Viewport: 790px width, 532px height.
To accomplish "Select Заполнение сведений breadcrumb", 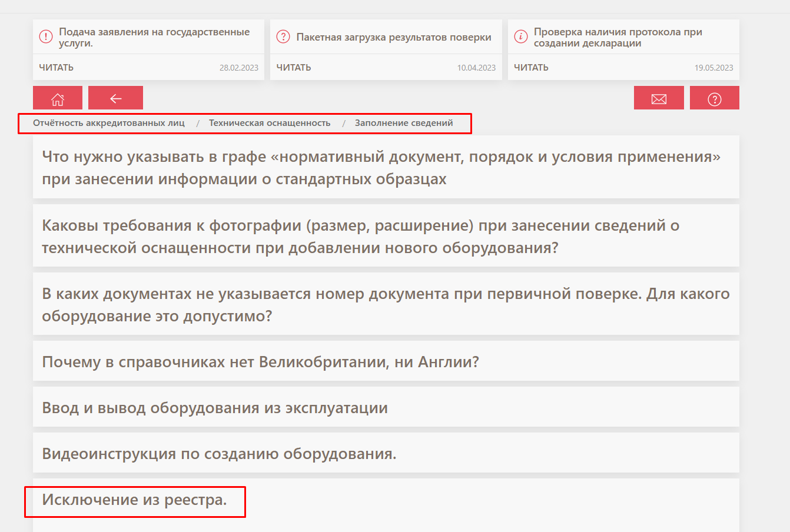I will tap(404, 124).
